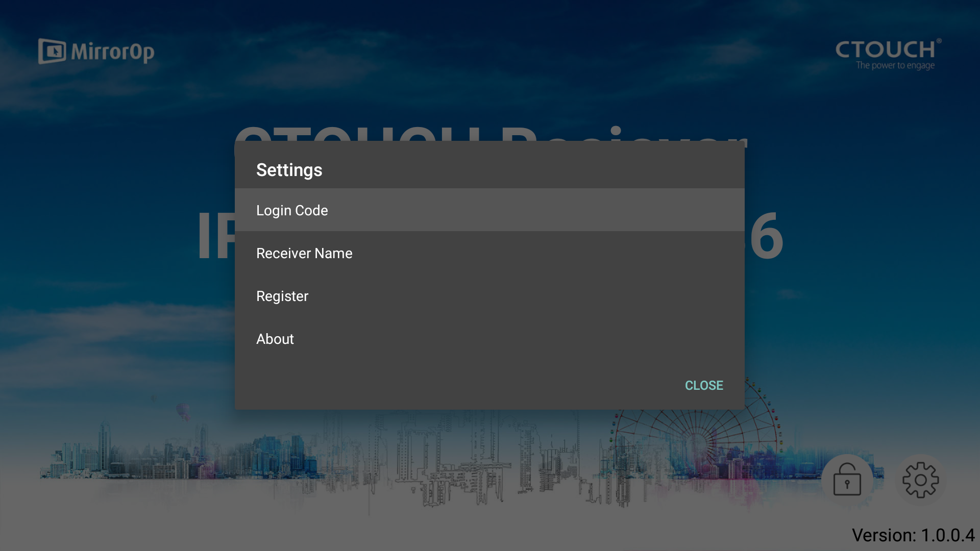Viewport: 980px width, 551px height.
Task: Click the CTOUCH Receiver title above the dialog
Action: pos(490,135)
